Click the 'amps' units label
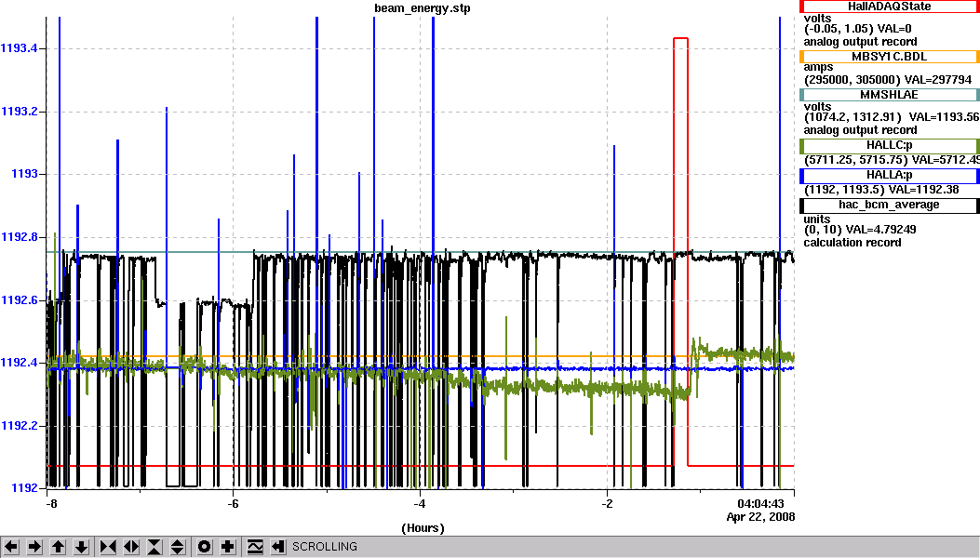The image size is (980, 558). point(818,68)
